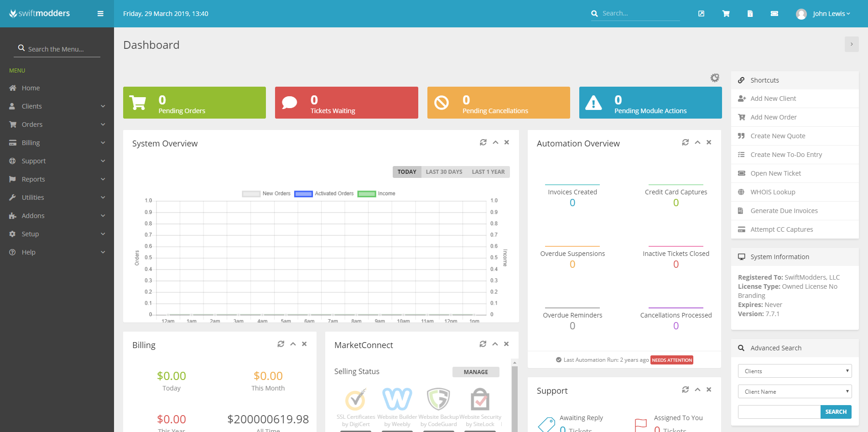
Task: Click the dashboard settings gear icon
Action: point(715,78)
